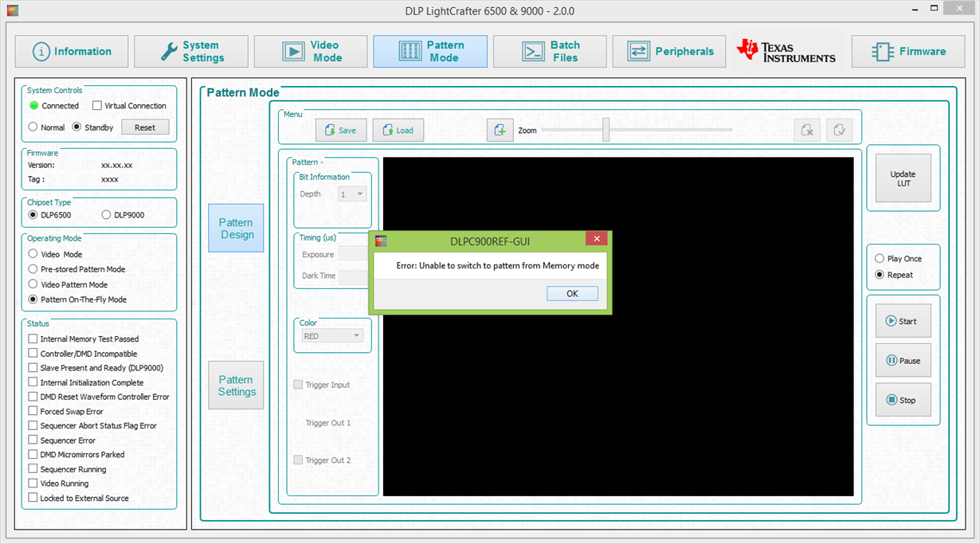Click the green Connected indicator

coord(34,105)
